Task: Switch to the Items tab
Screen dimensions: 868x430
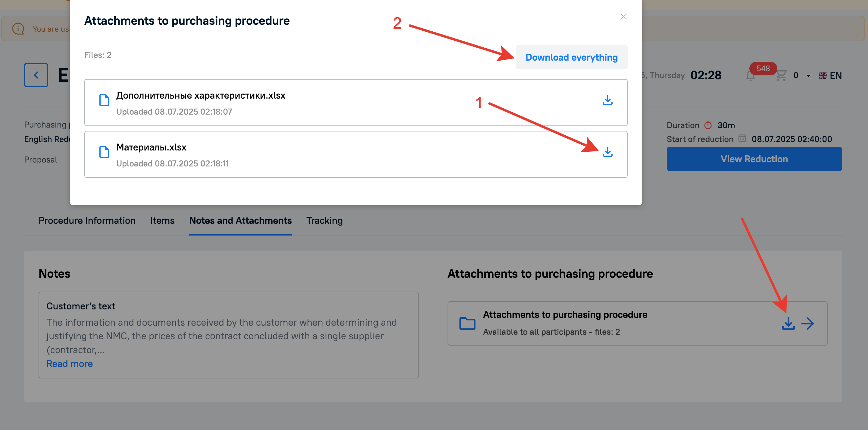Action: click(x=162, y=220)
